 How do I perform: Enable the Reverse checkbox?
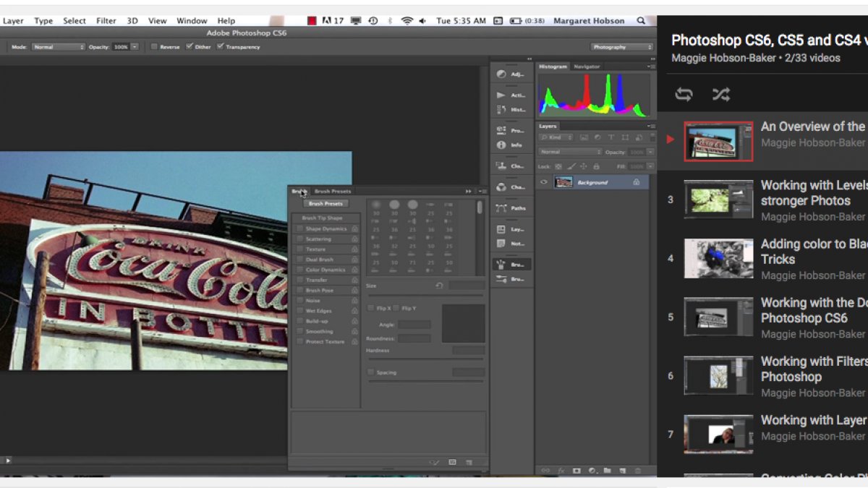click(154, 47)
